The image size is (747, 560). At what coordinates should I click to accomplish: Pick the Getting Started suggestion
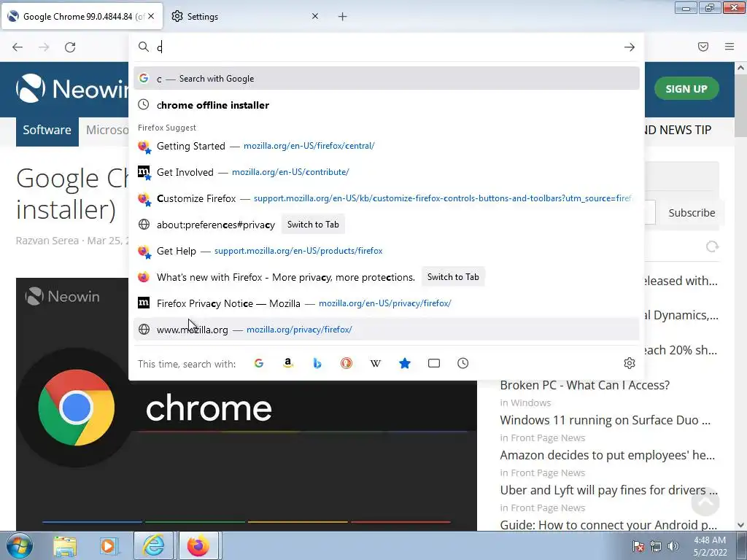(387, 146)
